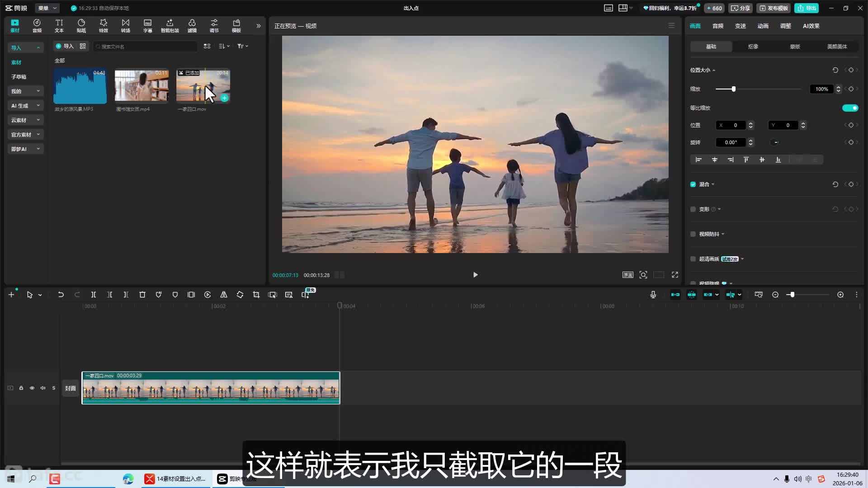Click the fullscreen preview icon

(675, 275)
